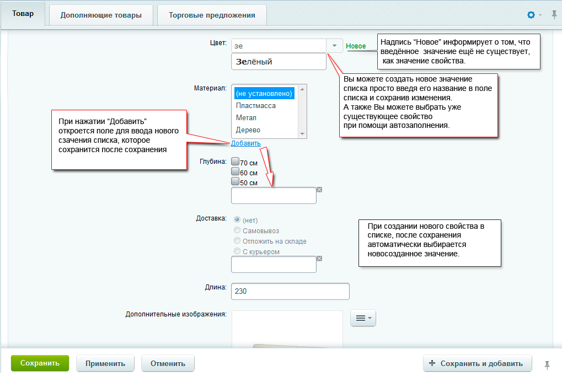Open the Торговые предложения tab

(x=212, y=15)
